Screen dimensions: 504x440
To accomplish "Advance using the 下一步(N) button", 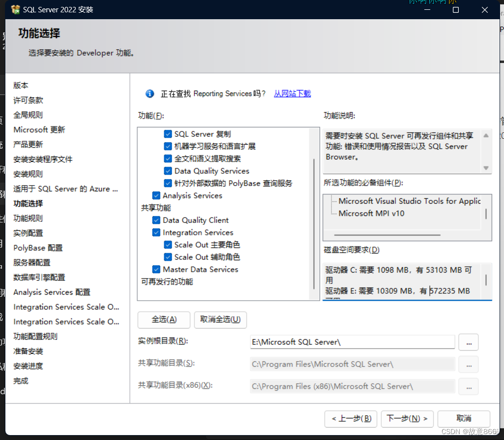I will click(407, 418).
